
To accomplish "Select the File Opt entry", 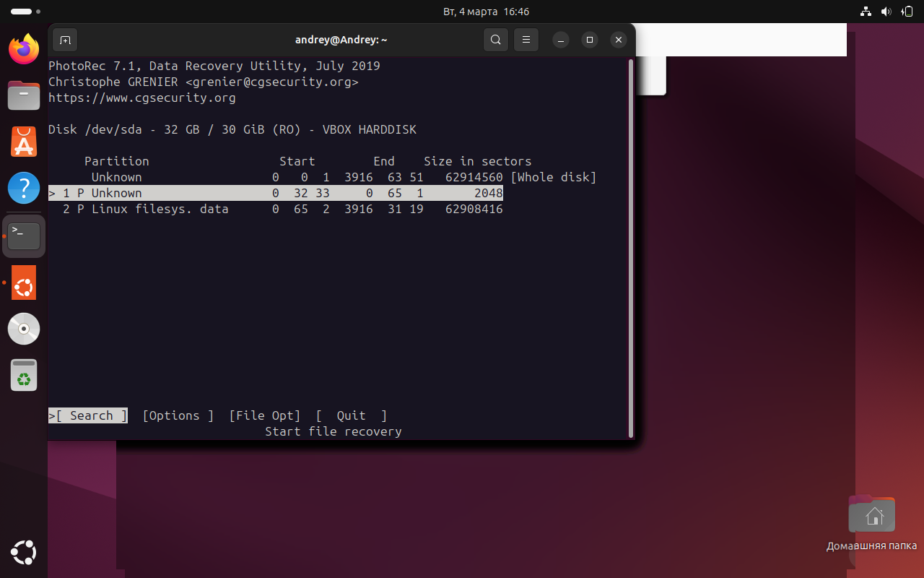I will click(265, 415).
